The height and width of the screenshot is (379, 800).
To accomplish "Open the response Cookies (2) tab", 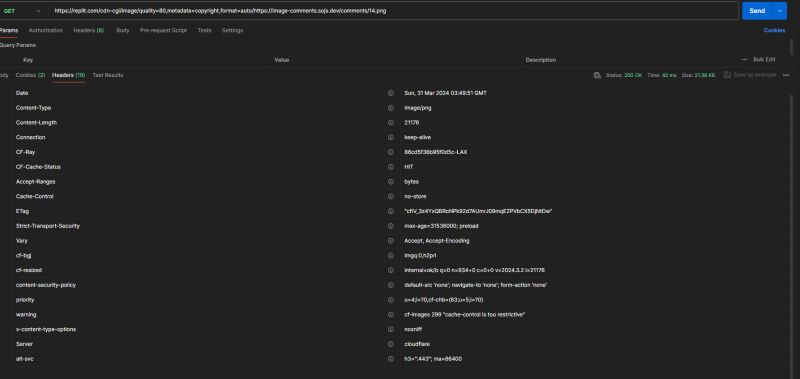I will 31,75.
